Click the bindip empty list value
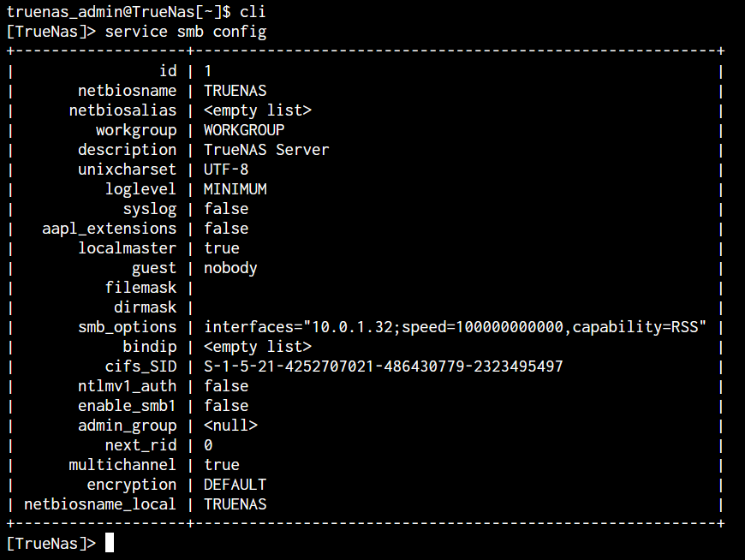 click(x=258, y=347)
